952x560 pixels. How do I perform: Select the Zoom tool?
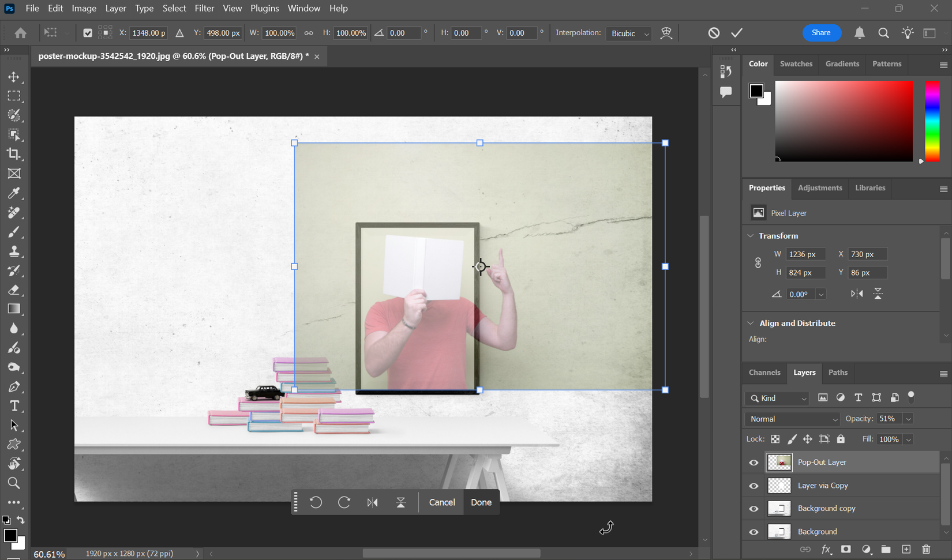pos(14,483)
